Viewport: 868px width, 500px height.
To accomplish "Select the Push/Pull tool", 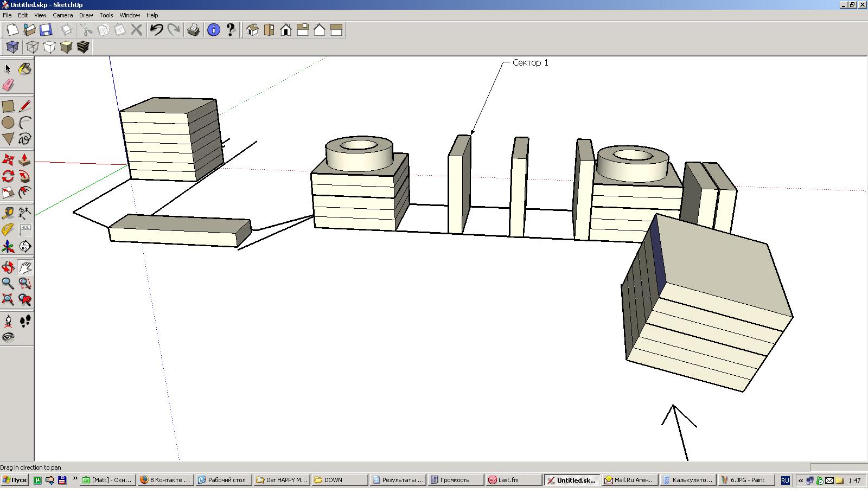I will 24,160.
